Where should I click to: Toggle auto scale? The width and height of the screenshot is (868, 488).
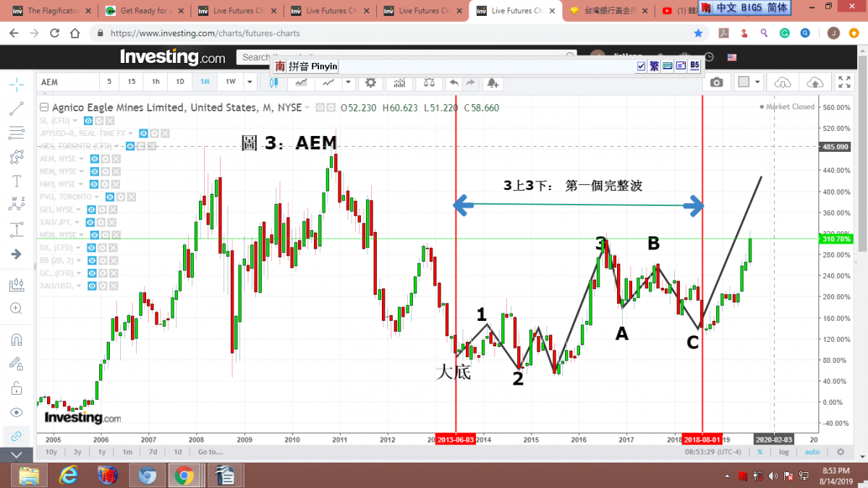pos(812,452)
